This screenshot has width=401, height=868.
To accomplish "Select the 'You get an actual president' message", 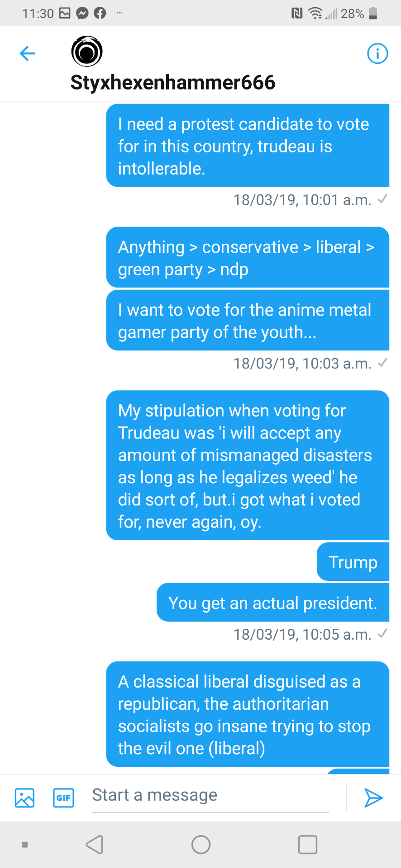I will 272,603.
